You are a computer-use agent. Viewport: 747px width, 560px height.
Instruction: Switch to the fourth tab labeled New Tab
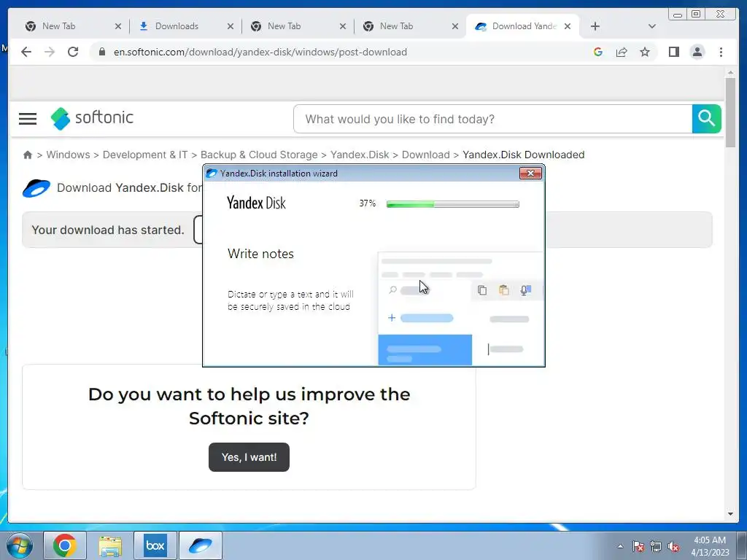tap(396, 26)
